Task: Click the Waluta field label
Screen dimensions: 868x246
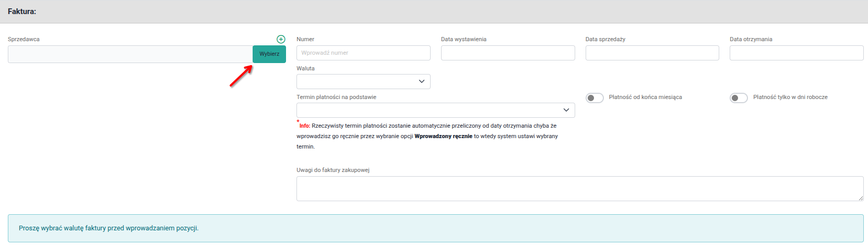Action: [x=305, y=68]
